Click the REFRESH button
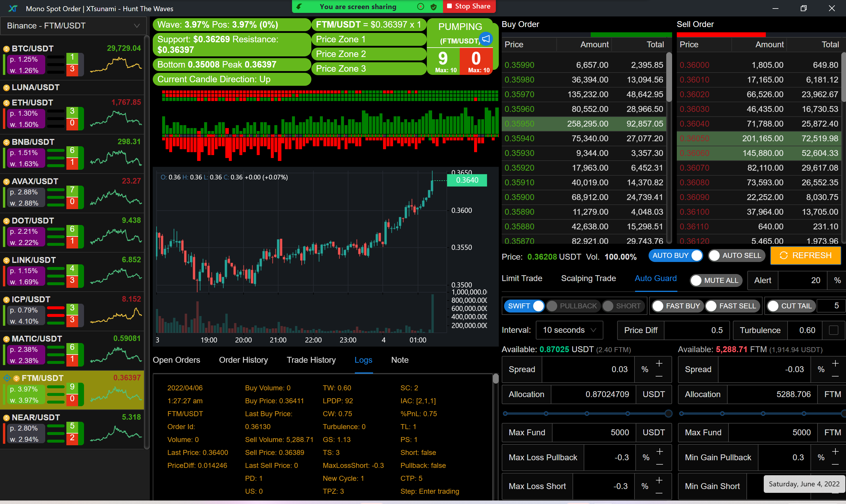 tap(805, 256)
